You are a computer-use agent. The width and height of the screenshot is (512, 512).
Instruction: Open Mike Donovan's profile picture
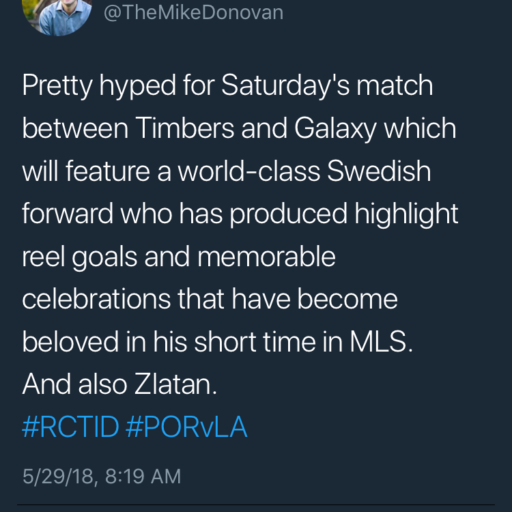click(57, 17)
